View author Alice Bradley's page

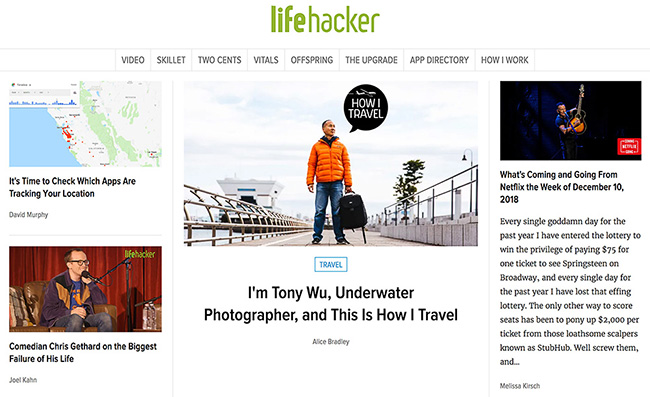(x=331, y=342)
